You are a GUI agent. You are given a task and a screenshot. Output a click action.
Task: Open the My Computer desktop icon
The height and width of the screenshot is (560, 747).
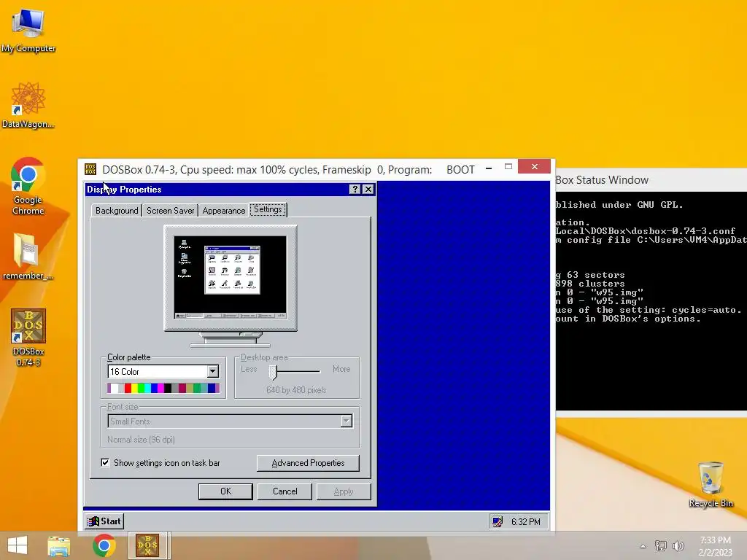coord(28,29)
